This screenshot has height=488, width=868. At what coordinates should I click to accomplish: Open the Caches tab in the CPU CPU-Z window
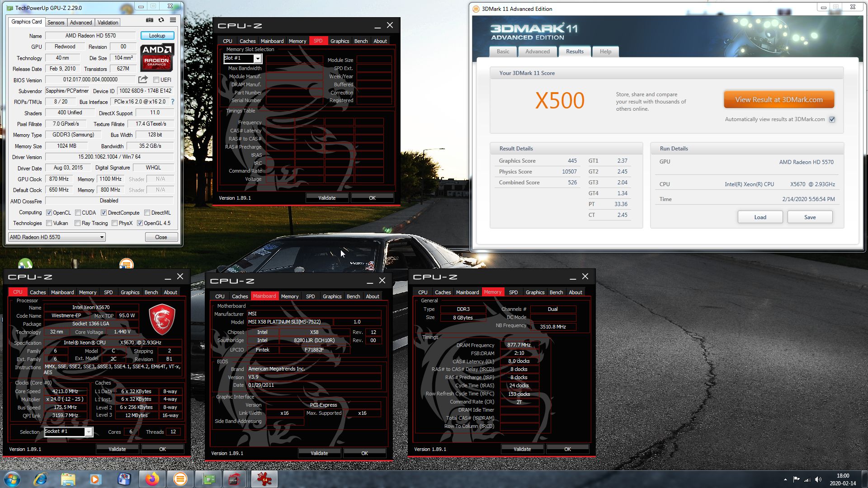tap(38, 292)
